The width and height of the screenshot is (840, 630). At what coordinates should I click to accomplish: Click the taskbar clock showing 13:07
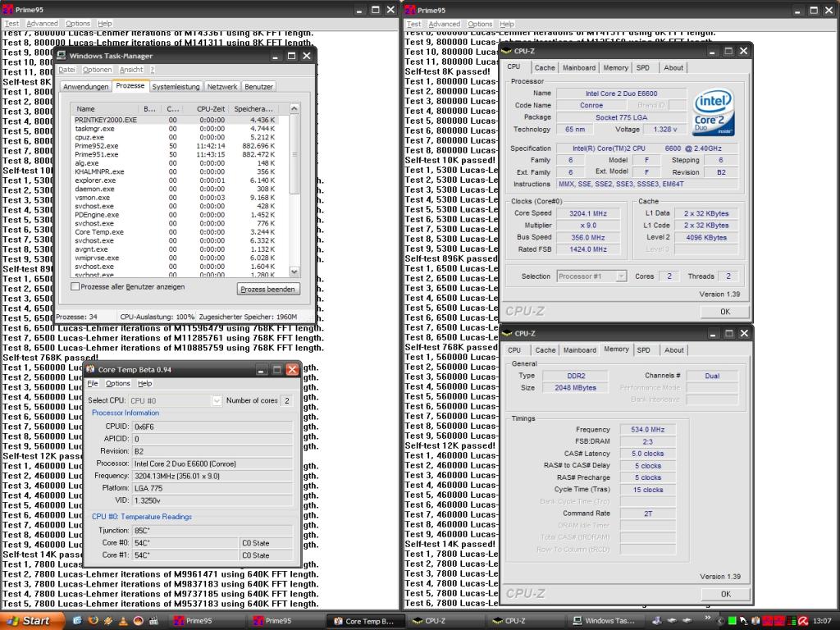(822, 621)
